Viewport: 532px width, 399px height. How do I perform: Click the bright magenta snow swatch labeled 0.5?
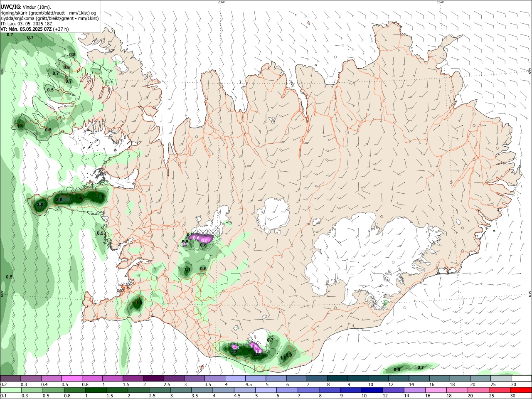pyautogui.click(x=71, y=378)
